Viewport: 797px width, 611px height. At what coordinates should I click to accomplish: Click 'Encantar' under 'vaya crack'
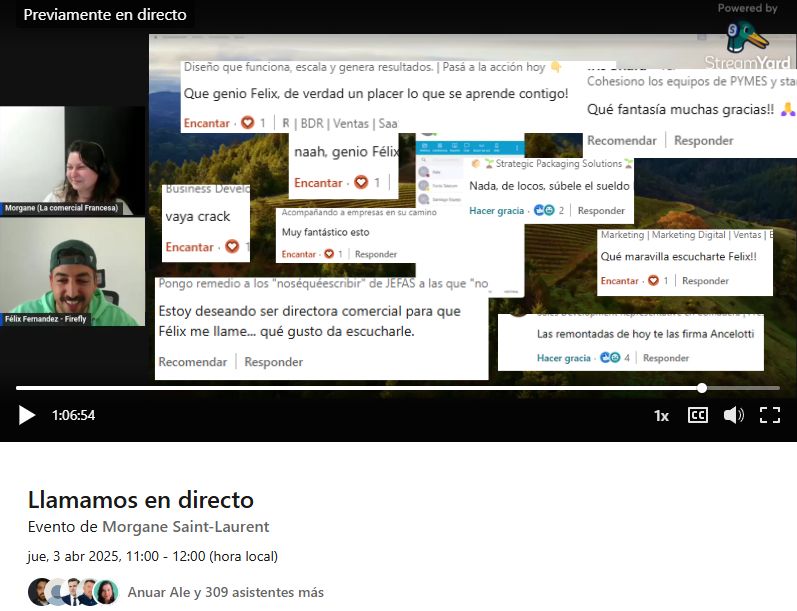point(189,247)
